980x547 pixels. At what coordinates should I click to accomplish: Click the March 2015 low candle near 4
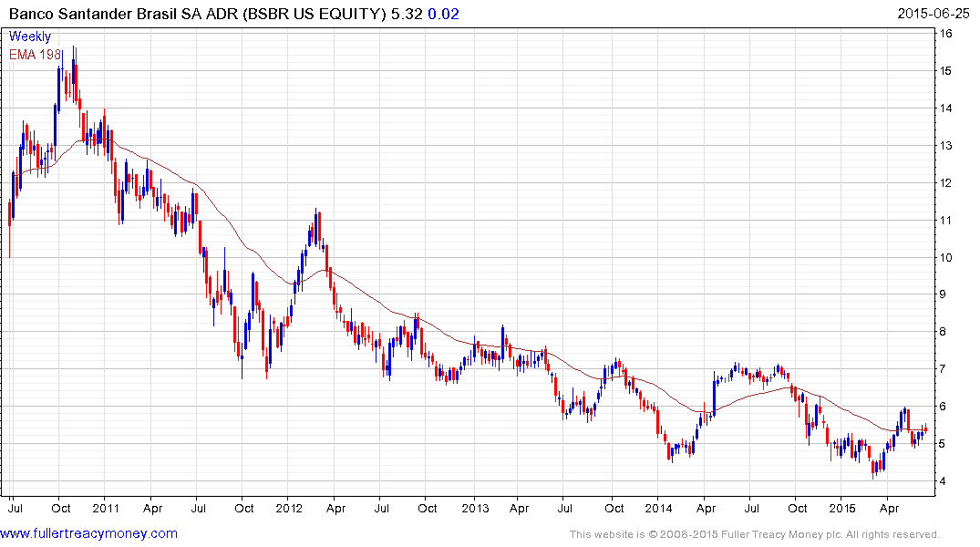click(873, 468)
